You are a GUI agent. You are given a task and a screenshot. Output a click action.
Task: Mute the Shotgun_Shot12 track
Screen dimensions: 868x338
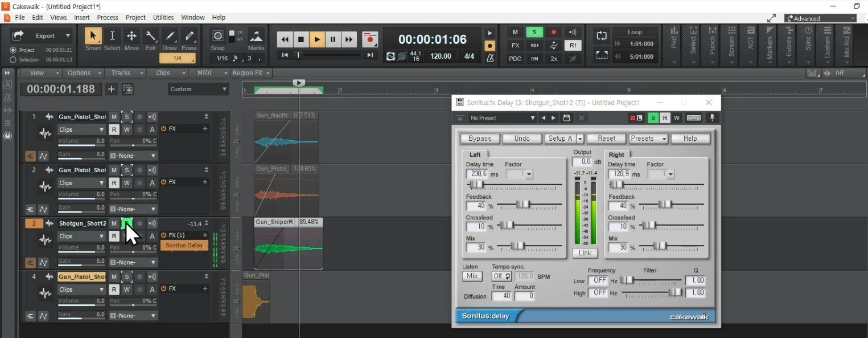(114, 223)
